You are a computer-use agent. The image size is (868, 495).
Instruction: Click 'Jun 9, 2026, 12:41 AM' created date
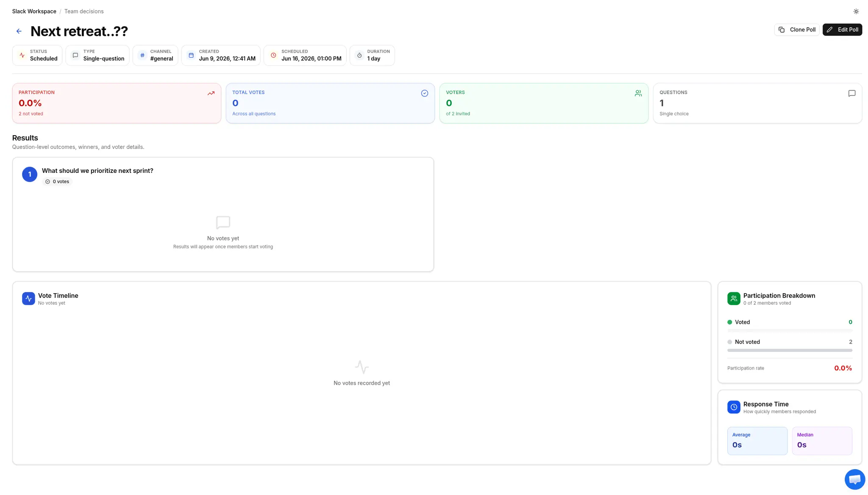point(227,58)
